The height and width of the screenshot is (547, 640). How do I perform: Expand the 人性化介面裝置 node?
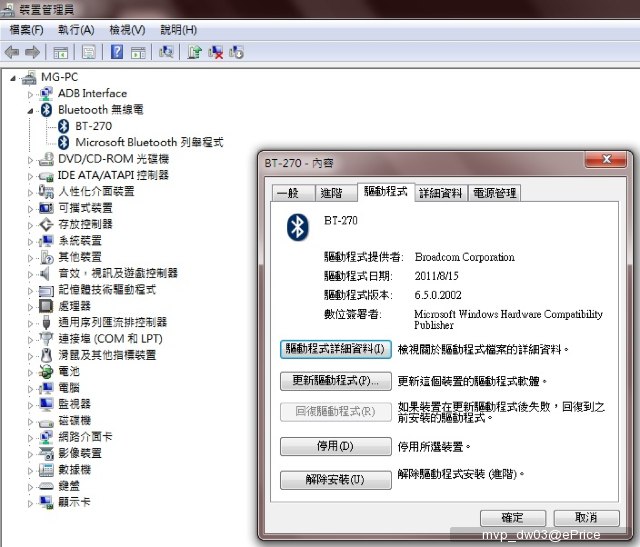pyautogui.click(x=30, y=193)
